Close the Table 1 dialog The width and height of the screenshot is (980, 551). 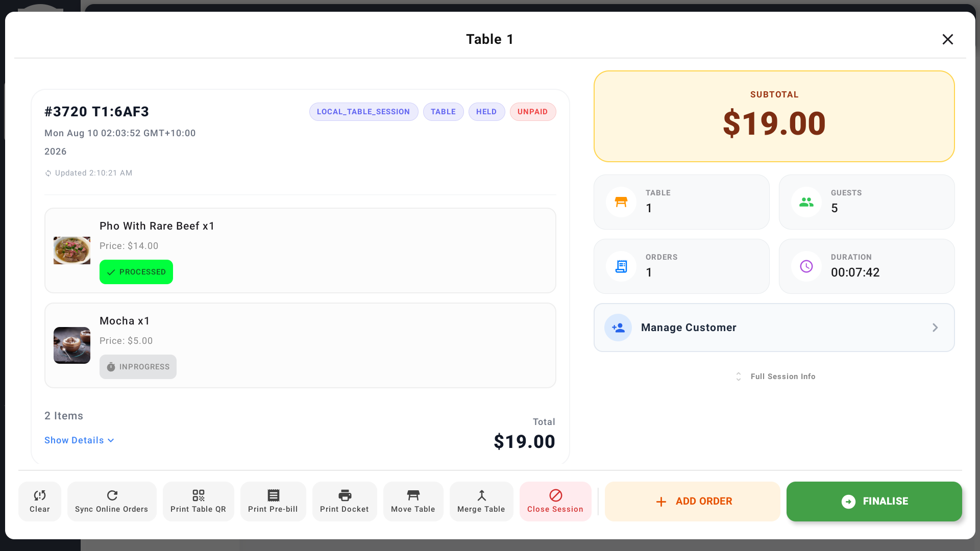948,39
